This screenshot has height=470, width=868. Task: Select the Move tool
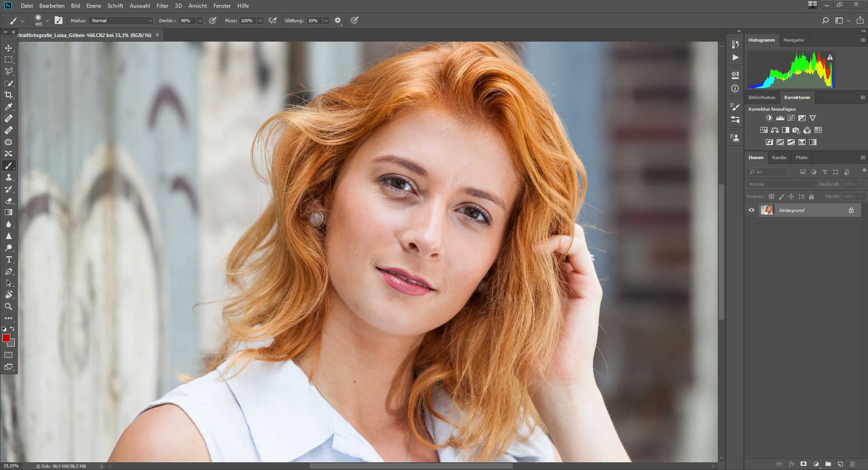(x=9, y=48)
